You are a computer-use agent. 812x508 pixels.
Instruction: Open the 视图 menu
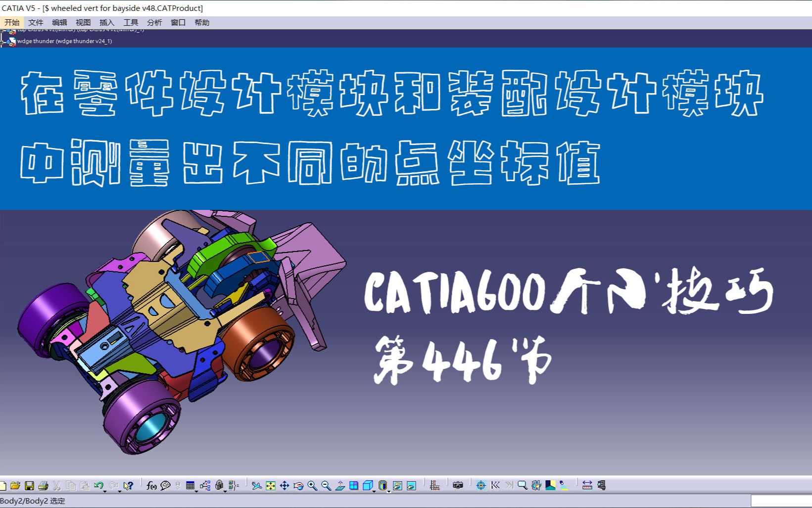click(83, 22)
